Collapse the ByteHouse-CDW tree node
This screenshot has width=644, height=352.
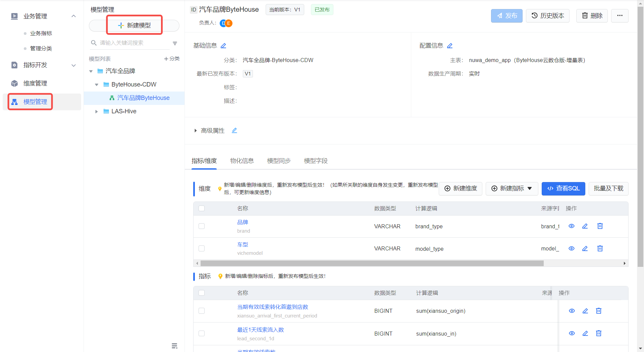(x=97, y=85)
